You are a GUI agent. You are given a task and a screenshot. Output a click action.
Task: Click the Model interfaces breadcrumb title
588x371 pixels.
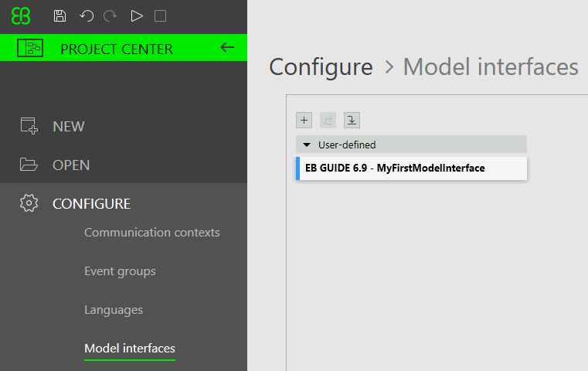491,67
